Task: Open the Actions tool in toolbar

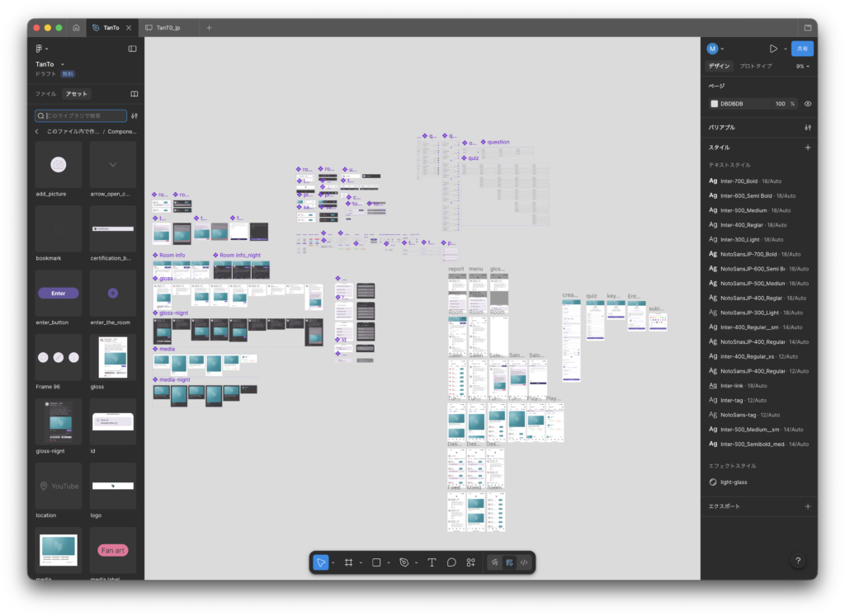Action: coord(471,562)
